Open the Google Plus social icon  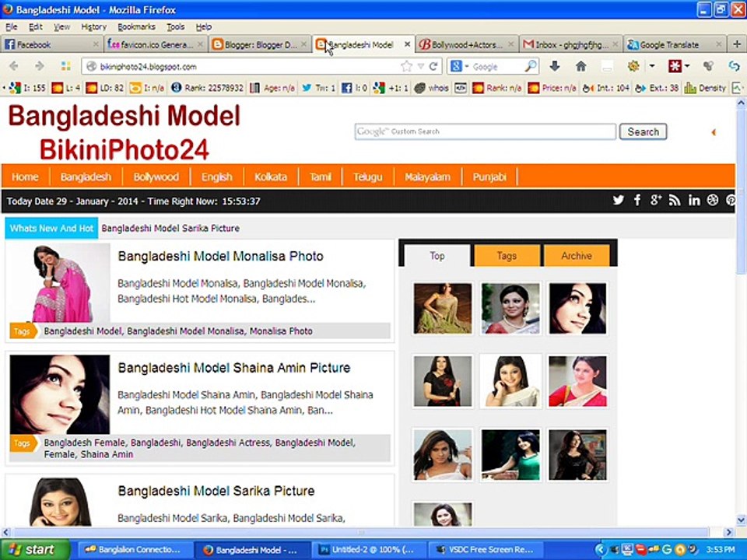pyautogui.click(x=656, y=201)
